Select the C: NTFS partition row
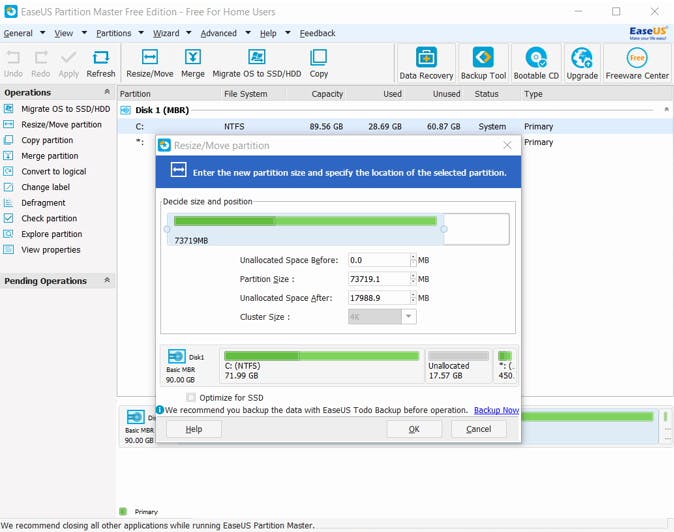This screenshot has height=532, width=674. [x=395, y=126]
